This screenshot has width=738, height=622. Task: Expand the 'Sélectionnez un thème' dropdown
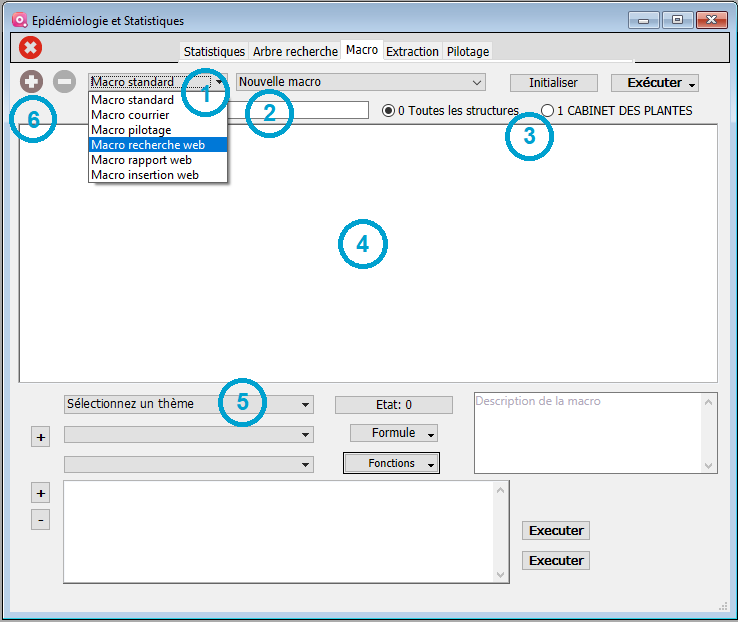(x=188, y=404)
